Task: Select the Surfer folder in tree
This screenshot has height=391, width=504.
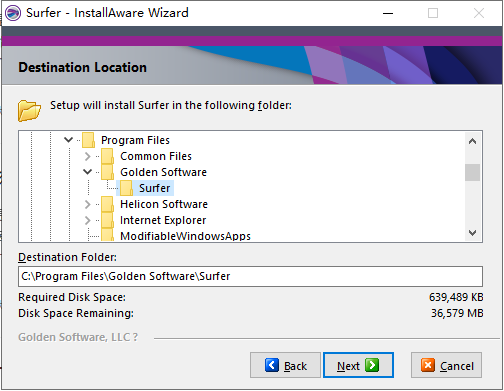Action: click(x=154, y=188)
